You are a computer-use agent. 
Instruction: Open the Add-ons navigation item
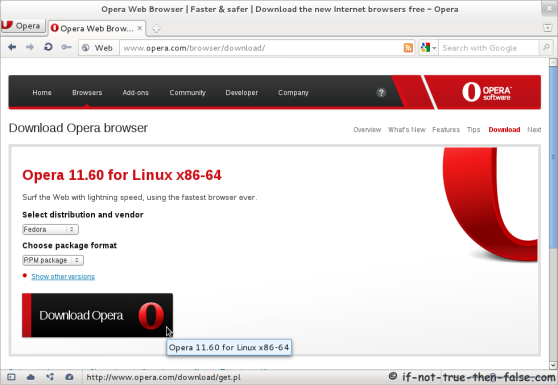tap(136, 93)
